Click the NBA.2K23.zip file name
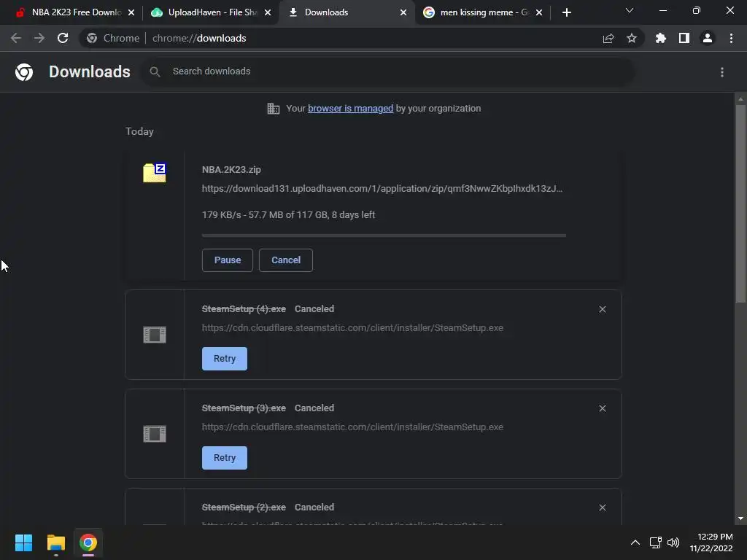 (x=231, y=169)
